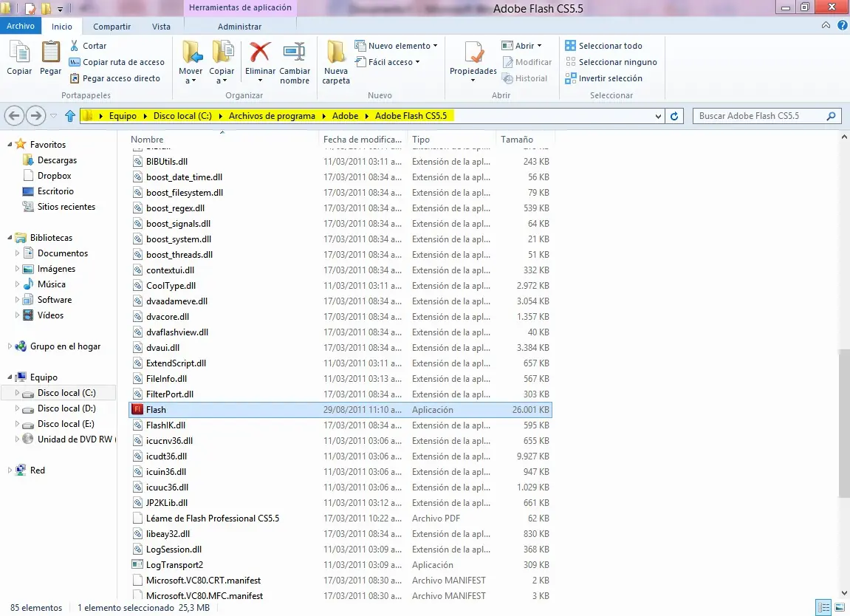Viewport: 850px width, 616px height.
Task: Minimize the ribbon with the chevron
Action: (826, 26)
